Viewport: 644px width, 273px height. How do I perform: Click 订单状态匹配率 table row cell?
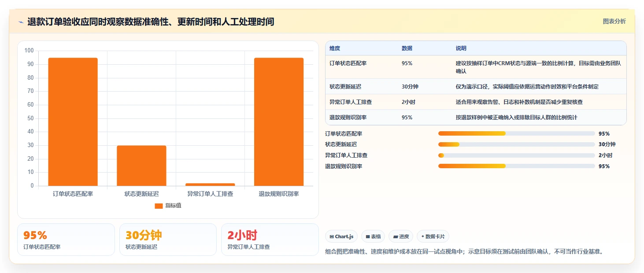click(348, 63)
